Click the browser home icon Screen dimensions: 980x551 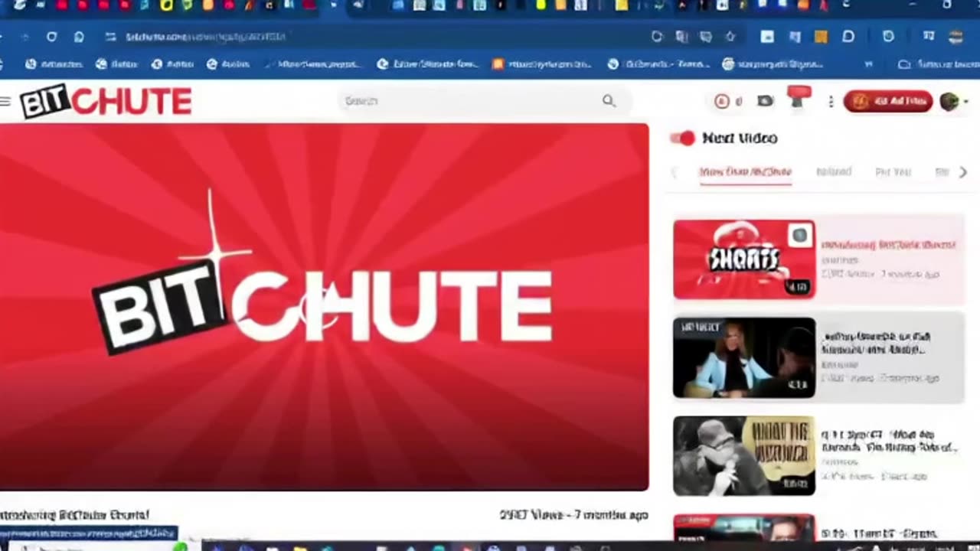[x=79, y=37]
